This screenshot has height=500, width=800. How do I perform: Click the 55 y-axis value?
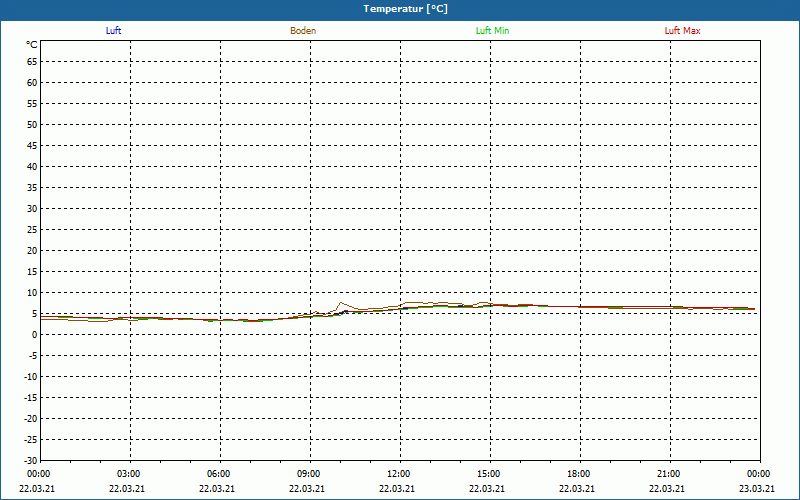click(x=32, y=104)
